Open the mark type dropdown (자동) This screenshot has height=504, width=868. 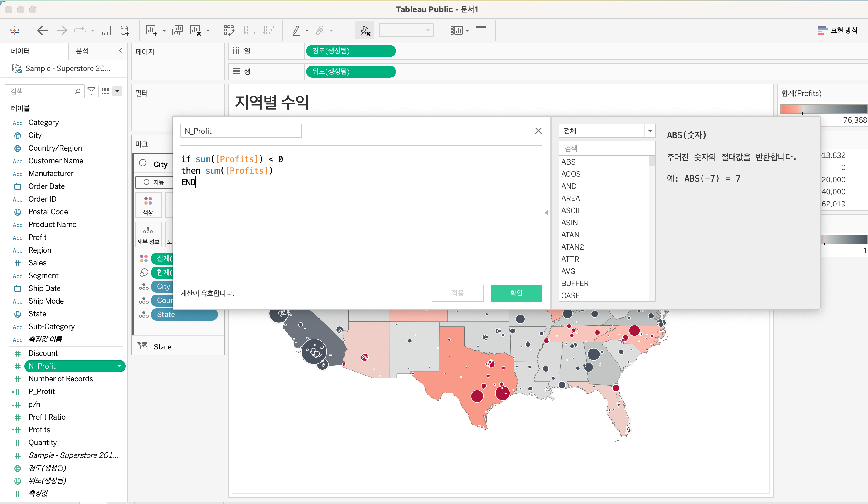(154, 182)
